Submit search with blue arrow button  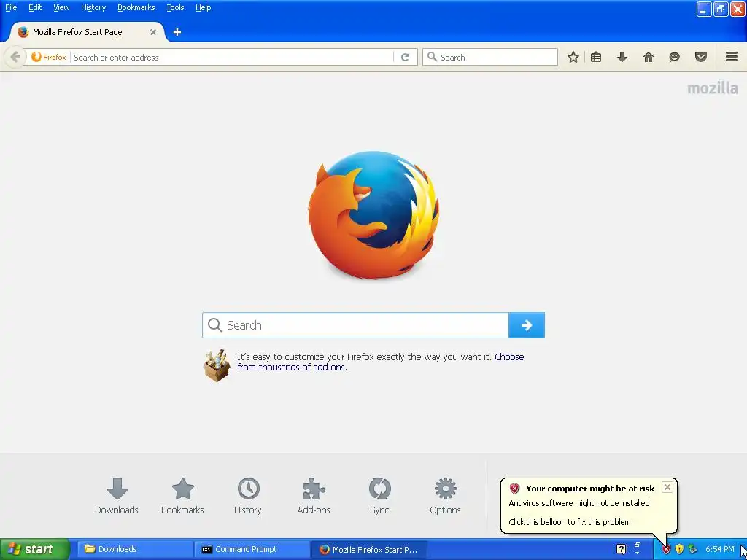(x=527, y=325)
